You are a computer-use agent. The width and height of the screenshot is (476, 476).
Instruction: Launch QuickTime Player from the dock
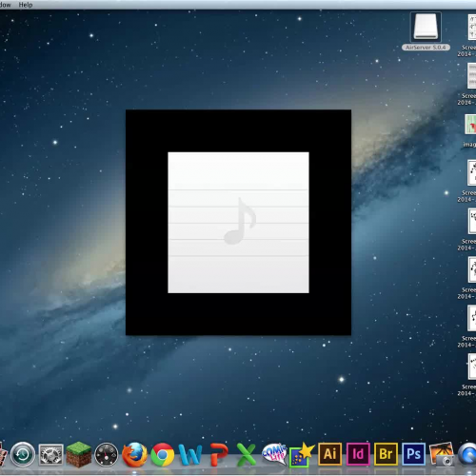[467, 455]
